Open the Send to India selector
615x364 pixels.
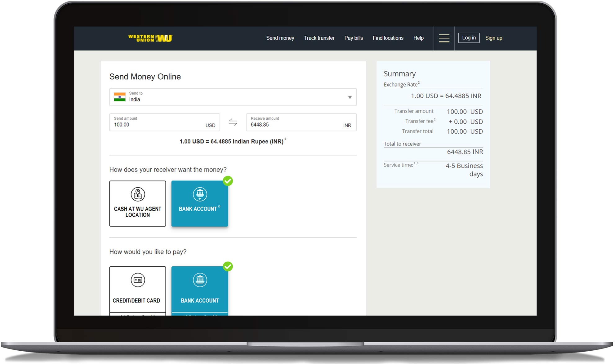click(x=233, y=97)
